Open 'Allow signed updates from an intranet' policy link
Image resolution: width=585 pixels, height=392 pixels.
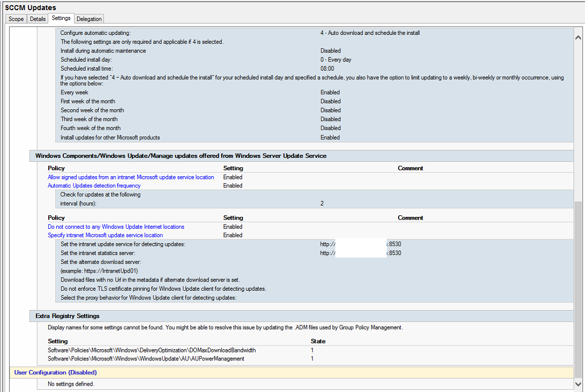coord(131,177)
